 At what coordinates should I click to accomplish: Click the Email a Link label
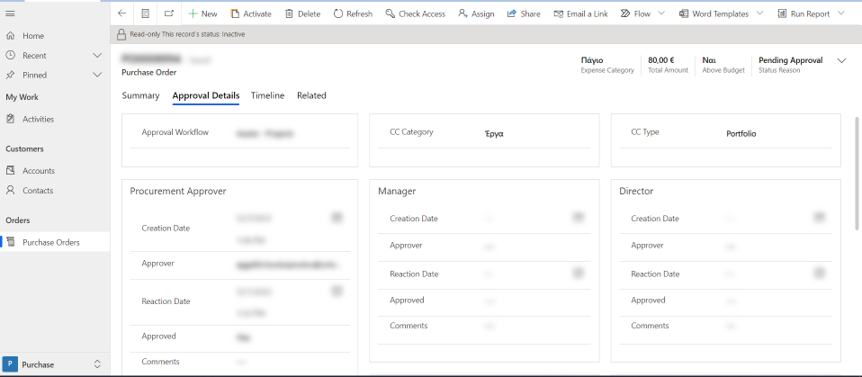tap(587, 14)
